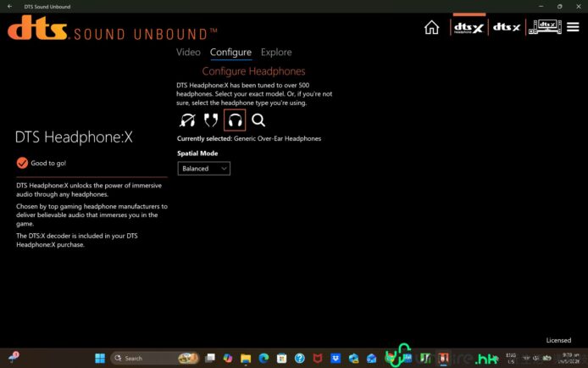Select the over-ear headphones type icon
Image resolution: width=588 pixels, height=368 pixels.
(235, 120)
